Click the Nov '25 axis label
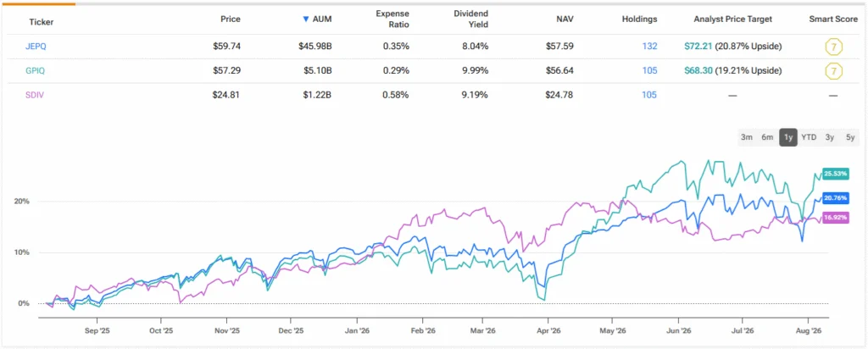868x349 pixels. tap(226, 331)
